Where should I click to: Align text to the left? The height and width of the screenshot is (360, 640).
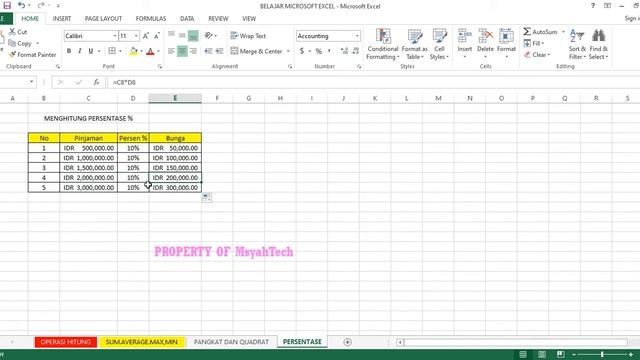[x=171, y=51]
